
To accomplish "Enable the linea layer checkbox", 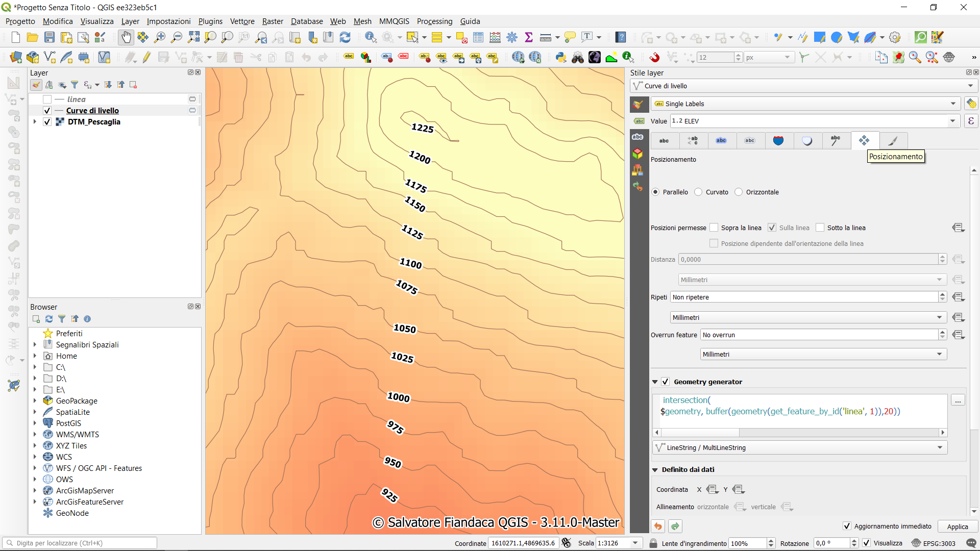I will coord(47,99).
